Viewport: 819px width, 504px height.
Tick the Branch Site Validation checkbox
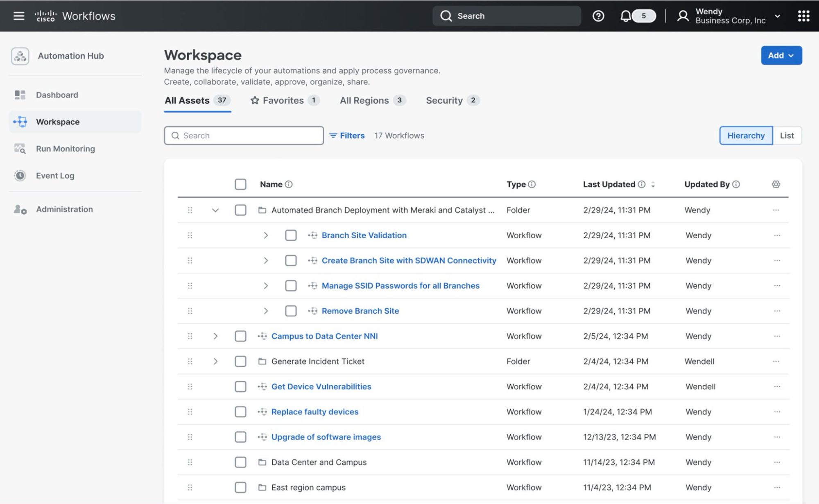click(x=291, y=235)
